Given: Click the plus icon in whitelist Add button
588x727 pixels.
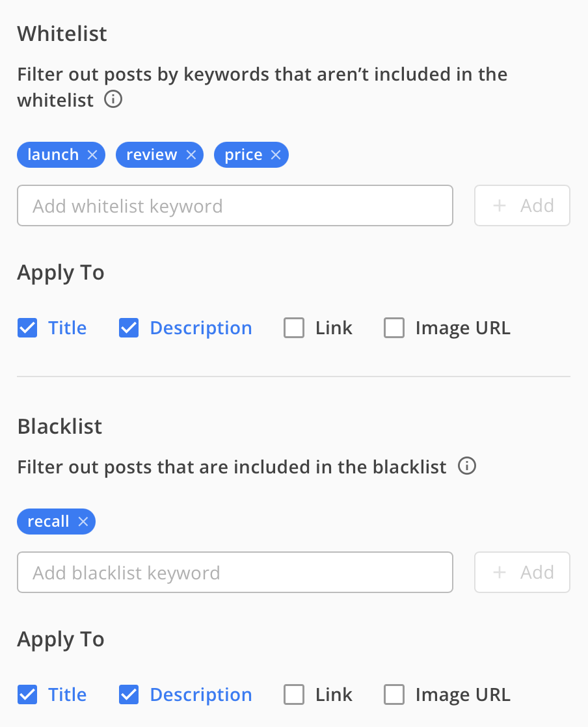Looking at the screenshot, I should pyautogui.click(x=500, y=205).
